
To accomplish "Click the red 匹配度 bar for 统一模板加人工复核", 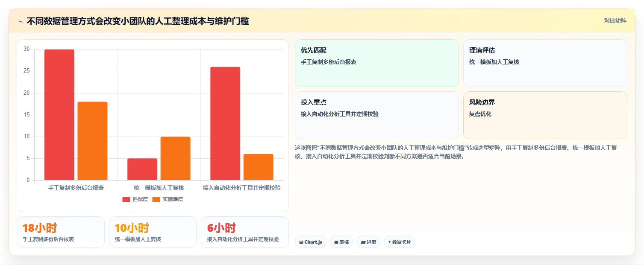I will (142, 169).
